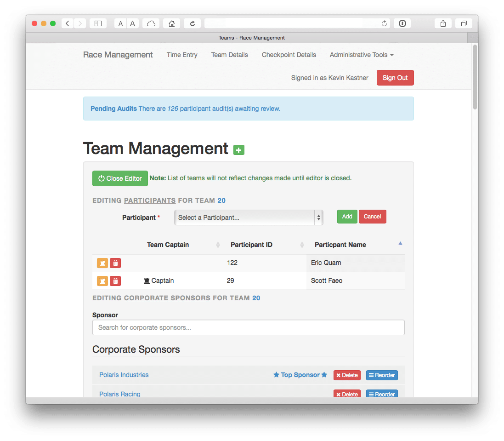Decrease text size with small A button

click(120, 23)
